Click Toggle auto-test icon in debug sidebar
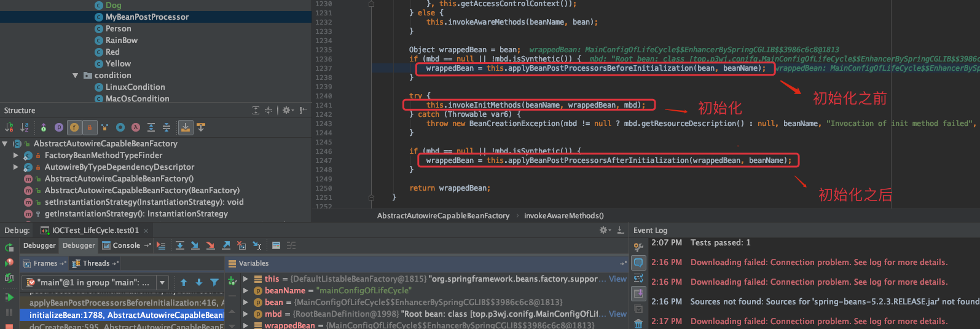This screenshot has width=980, height=329. coord(9,278)
